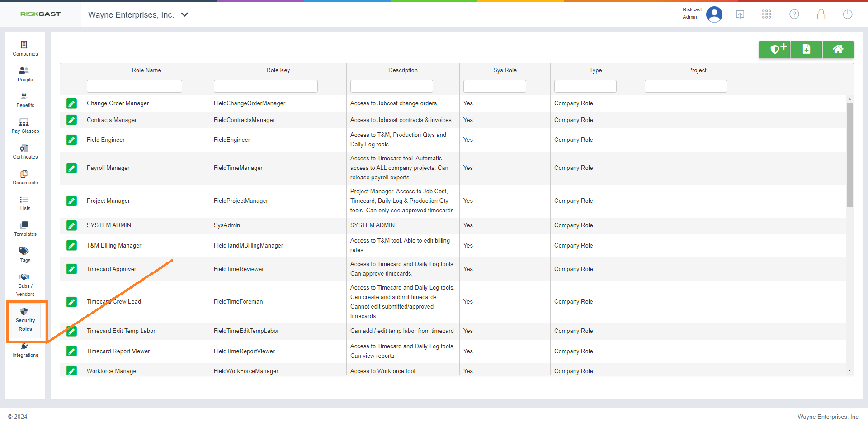The width and height of the screenshot is (868, 426).
Task: Go to Pay Classes in sidebar
Action: click(25, 126)
